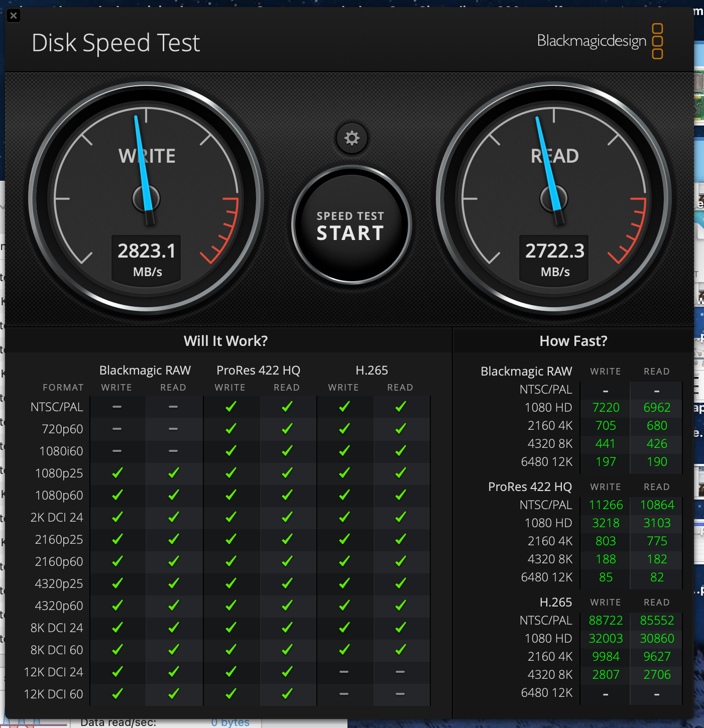This screenshot has width=704, height=728.
Task: Click the 720p60 format row label
Action: pos(62,429)
